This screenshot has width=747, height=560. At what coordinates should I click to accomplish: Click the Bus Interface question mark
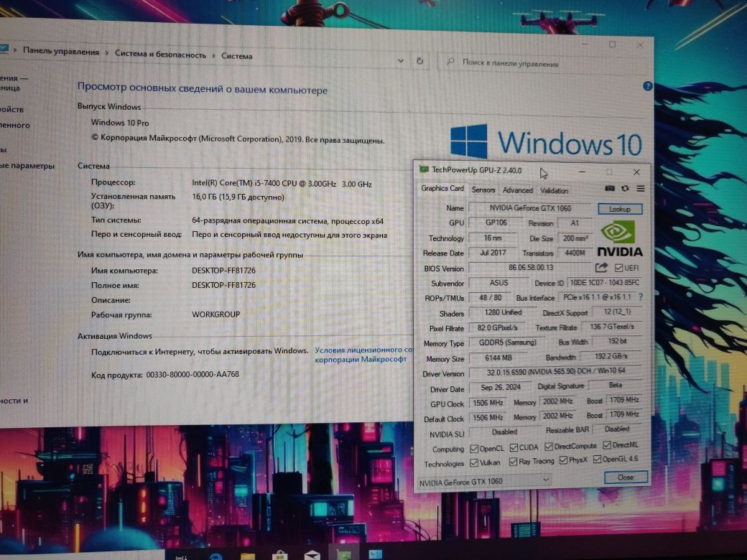click(641, 297)
